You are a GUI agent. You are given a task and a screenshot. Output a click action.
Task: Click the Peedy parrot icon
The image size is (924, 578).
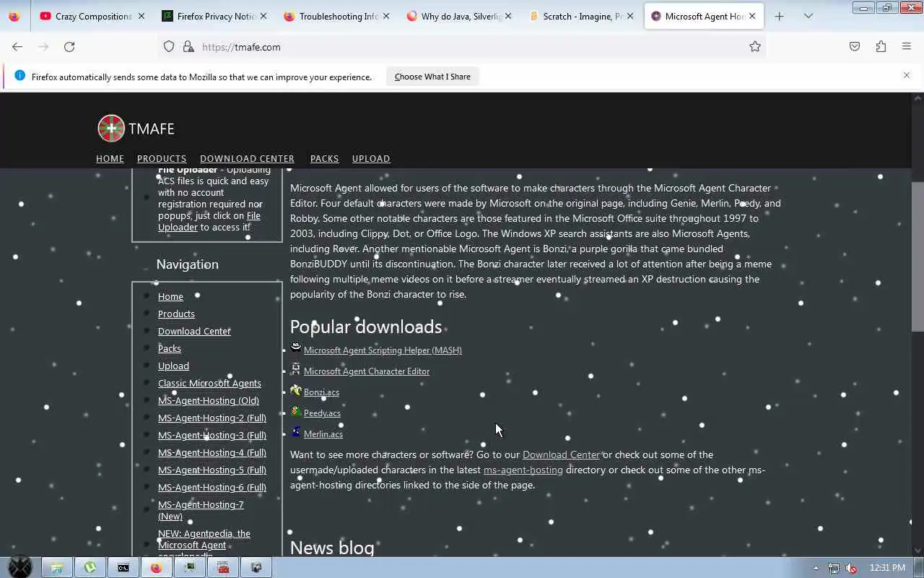pos(296,411)
